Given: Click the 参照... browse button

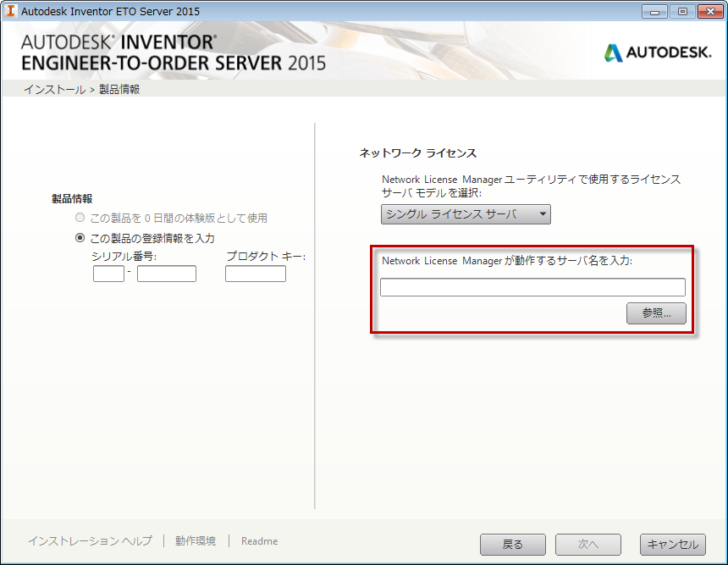Looking at the screenshot, I should point(656,313).
